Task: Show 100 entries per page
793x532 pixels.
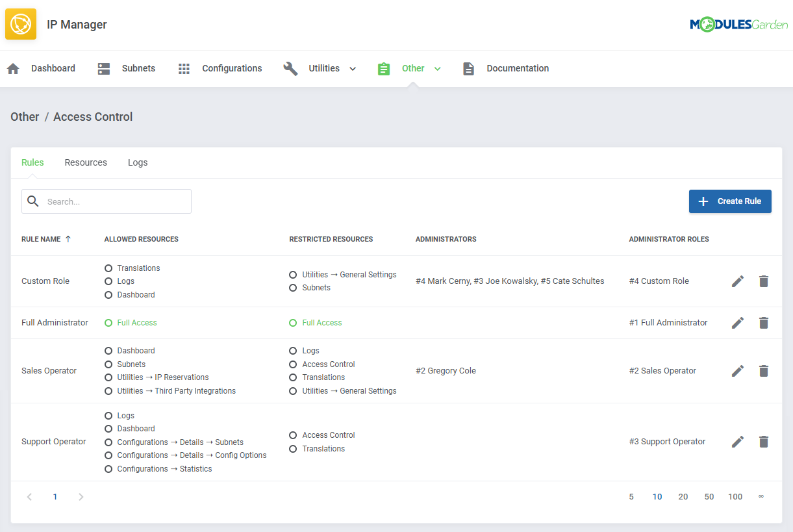Action: pyautogui.click(x=735, y=497)
